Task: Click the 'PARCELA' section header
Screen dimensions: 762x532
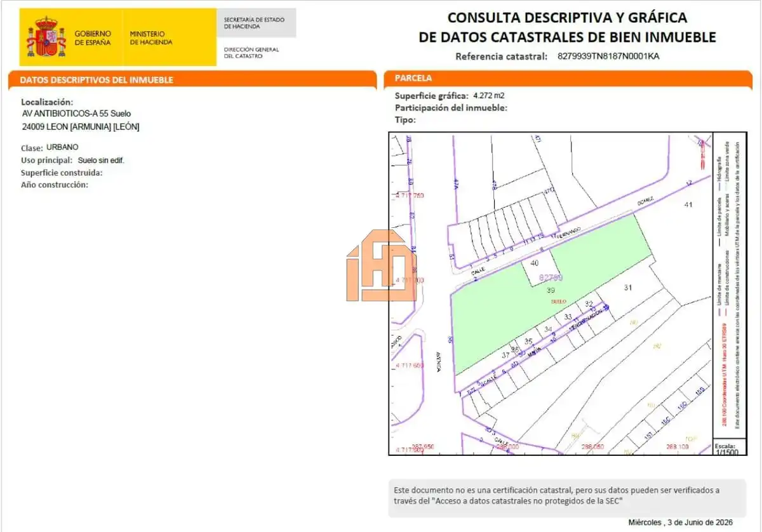Action: (x=413, y=78)
